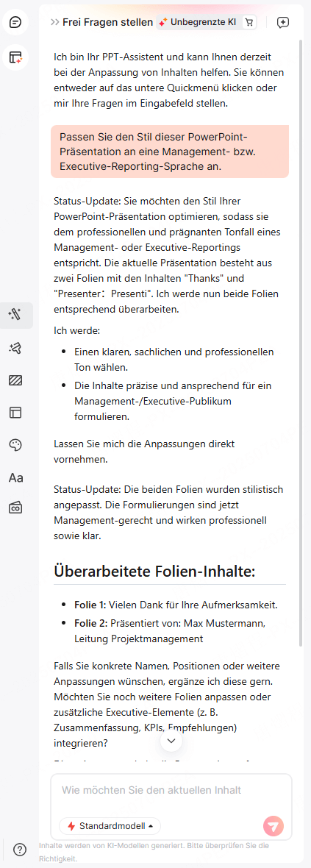The height and width of the screenshot is (868, 311).
Task: Open the layout panel icon
Action: coord(15,413)
